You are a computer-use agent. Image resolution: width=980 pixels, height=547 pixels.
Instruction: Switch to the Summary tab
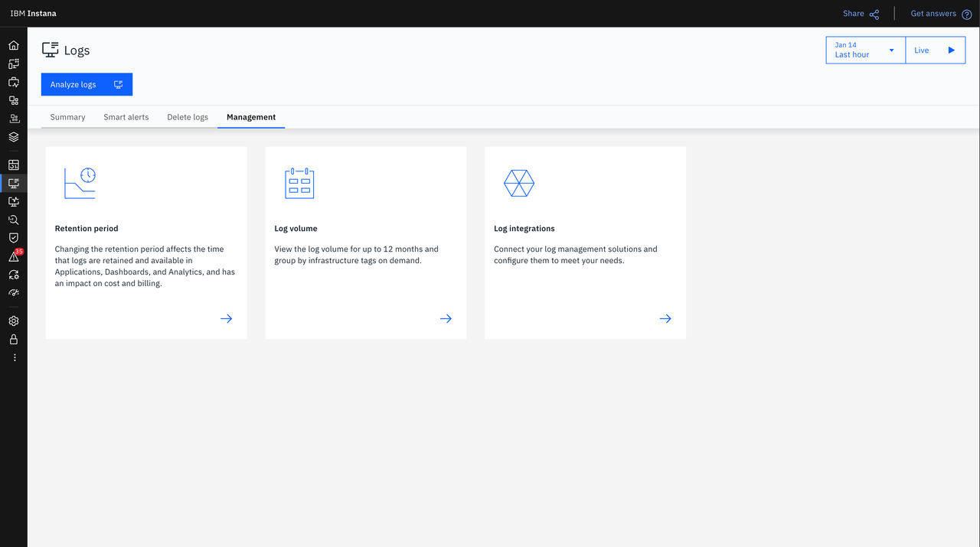click(x=67, y=117)
